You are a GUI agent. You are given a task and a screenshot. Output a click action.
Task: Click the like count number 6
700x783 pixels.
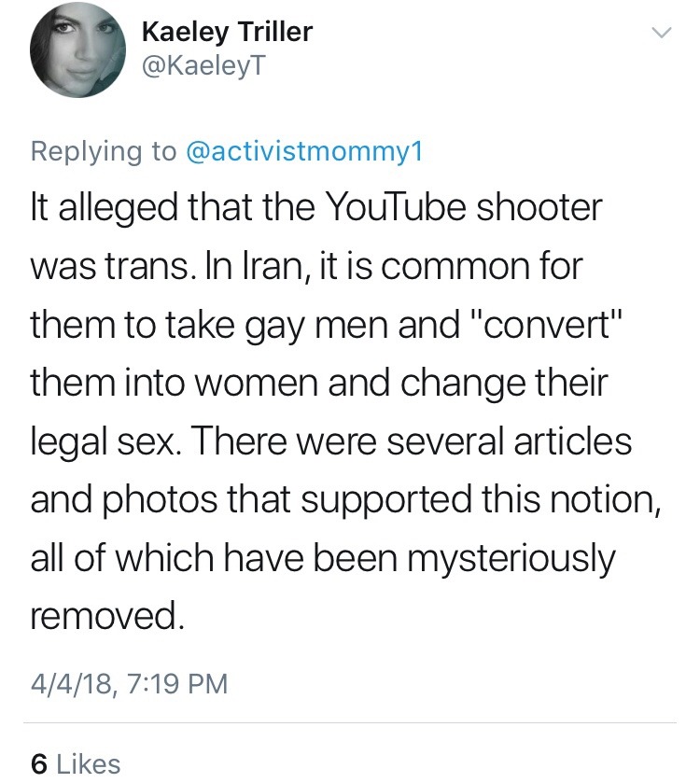(39, 763)
